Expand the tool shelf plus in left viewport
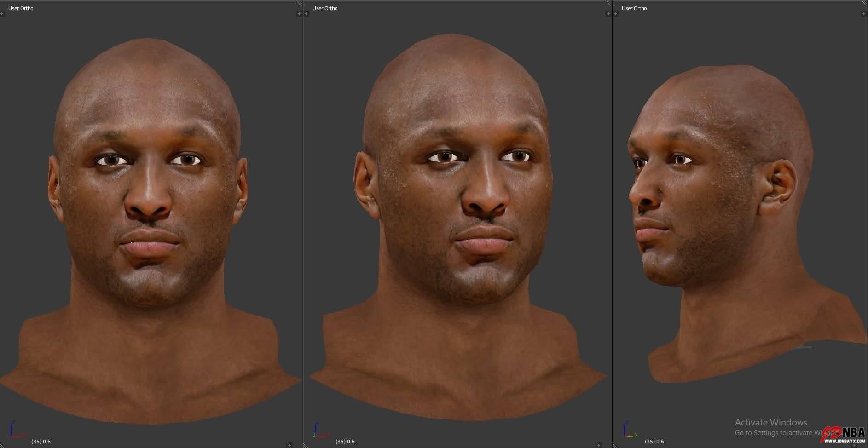The image size is (868, 448). click(2, 14)
